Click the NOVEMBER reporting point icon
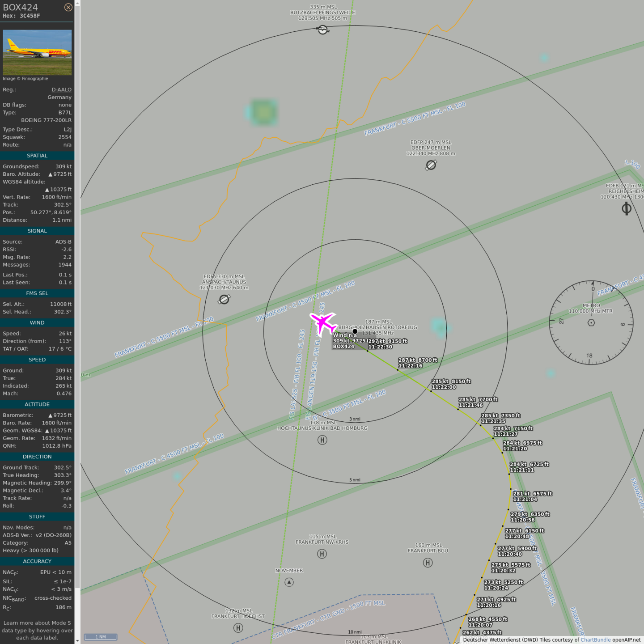 [289, 582]
